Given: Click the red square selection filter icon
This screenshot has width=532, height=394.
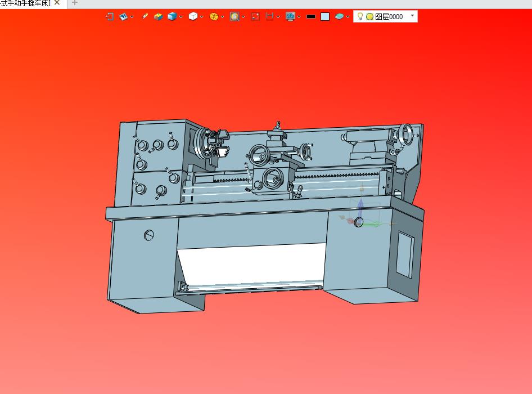Looking at the screenshot, I should tap(255, 16).
